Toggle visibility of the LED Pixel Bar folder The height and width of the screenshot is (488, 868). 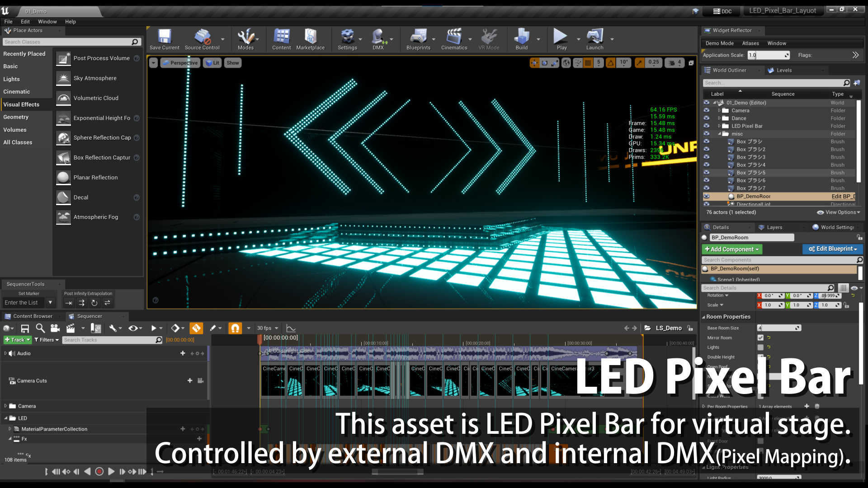coord(706,126)
